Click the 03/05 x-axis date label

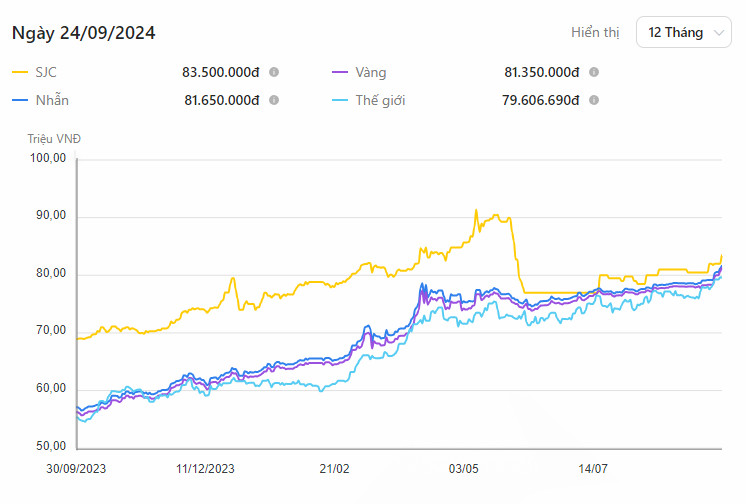[464, 468]
